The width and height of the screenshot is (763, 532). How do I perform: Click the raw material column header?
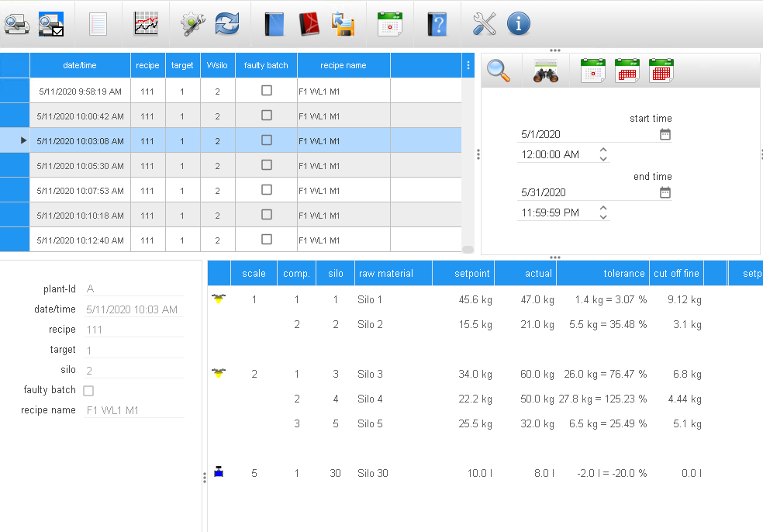pos(393,274)
